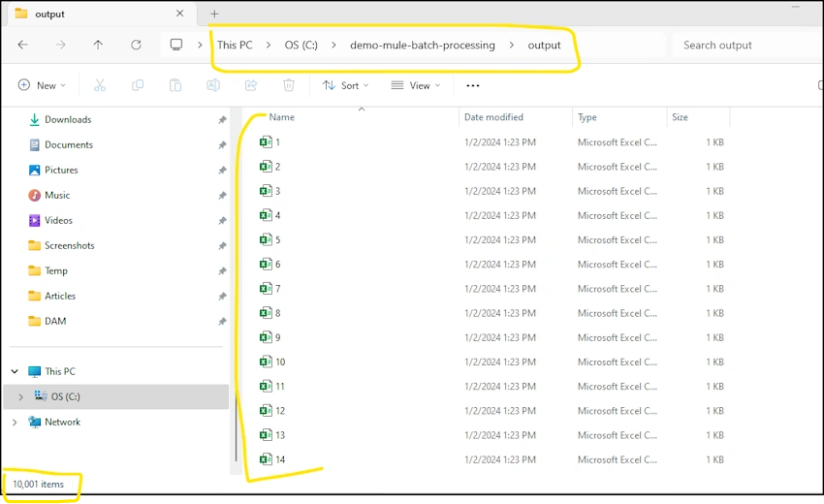Image resolution: width=824 pixels, height=504 pixels.
Task: Open the Sort dropdown menu
Action: click(x=346, y=85)
